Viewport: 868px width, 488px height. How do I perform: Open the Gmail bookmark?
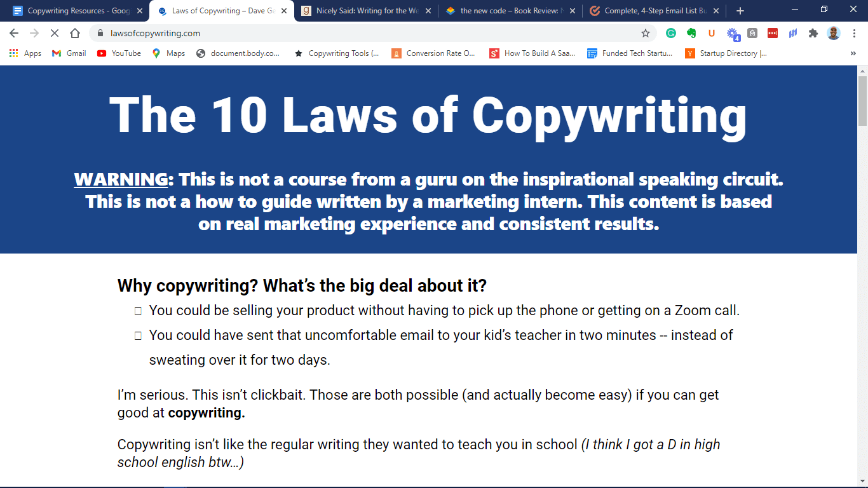point(69,53)
